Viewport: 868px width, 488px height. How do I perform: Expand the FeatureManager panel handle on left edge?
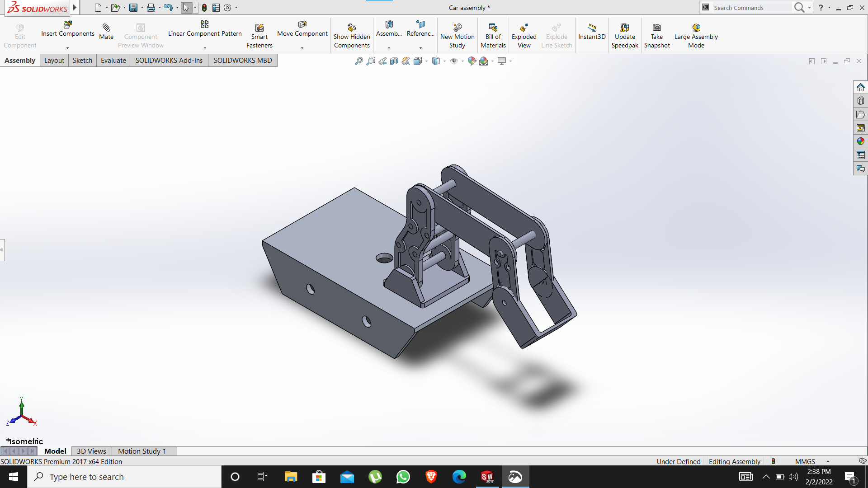[2, 250]
